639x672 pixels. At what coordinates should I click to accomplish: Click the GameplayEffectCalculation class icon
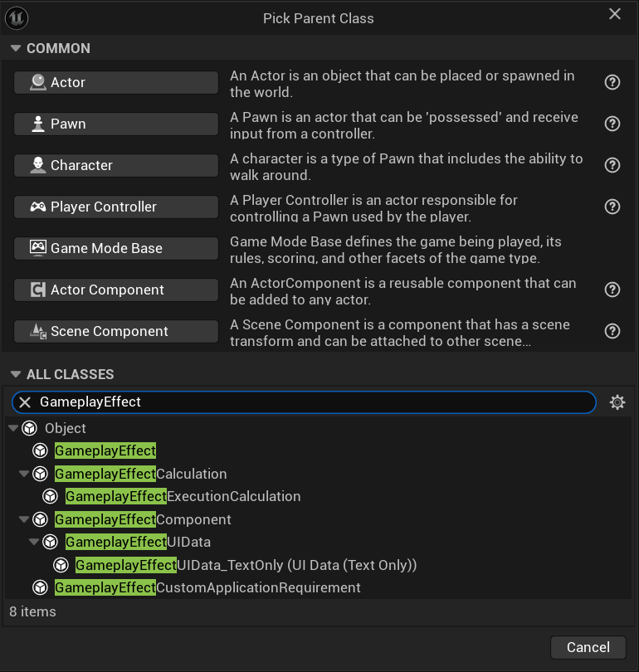coord(41,474)
